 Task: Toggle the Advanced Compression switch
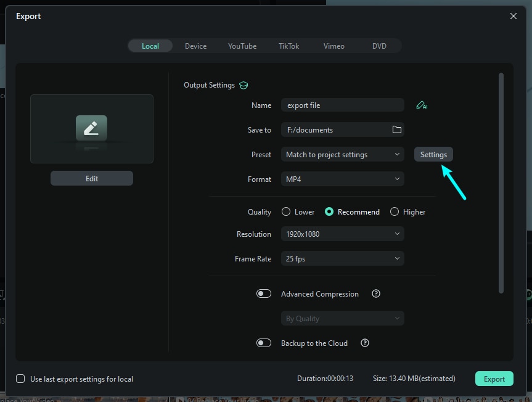[x=264, y=294]
